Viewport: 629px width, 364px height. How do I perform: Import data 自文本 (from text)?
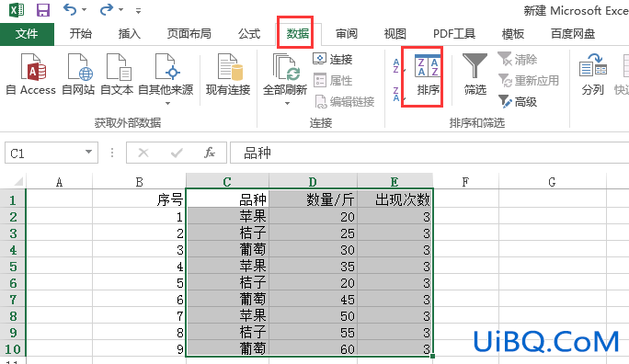117,74
